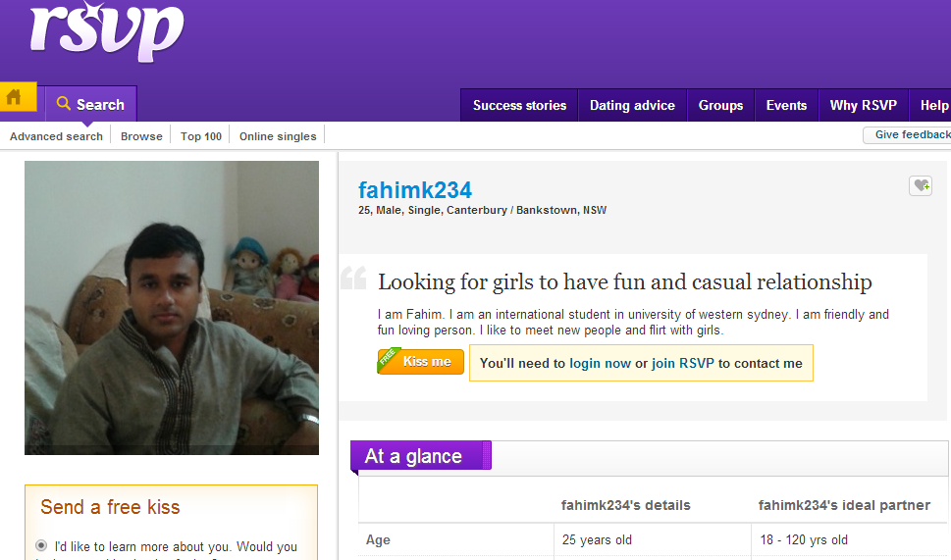Click the Kiss me button
The height and width of the screenshot is (560, 951).
[x=422, y=362]
